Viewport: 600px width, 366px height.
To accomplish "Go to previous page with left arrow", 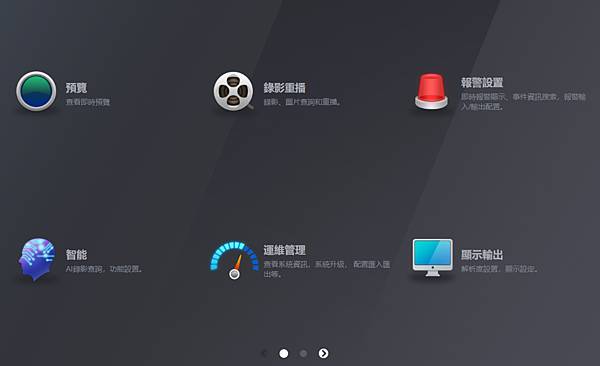I will [264, 353].
